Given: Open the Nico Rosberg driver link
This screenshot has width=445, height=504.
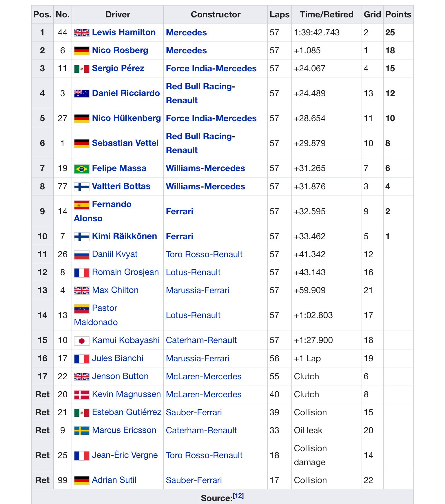Looking at the screenshot, I should point(120,50).
